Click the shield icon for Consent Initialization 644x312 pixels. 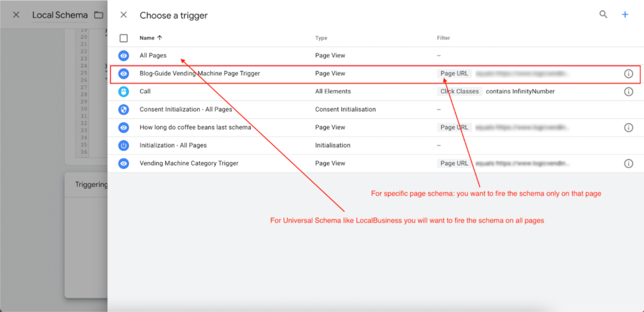tap(123, 110)
